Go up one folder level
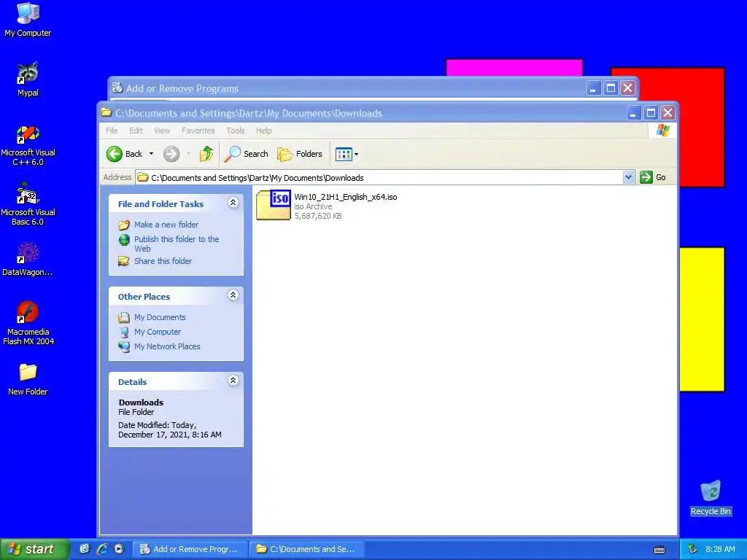Image resolution: width=747 pixels, height=560 pixels. 206,154
